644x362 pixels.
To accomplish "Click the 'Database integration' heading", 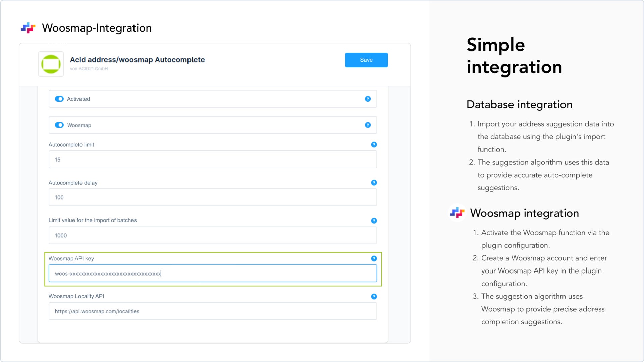I will [519, 105].
